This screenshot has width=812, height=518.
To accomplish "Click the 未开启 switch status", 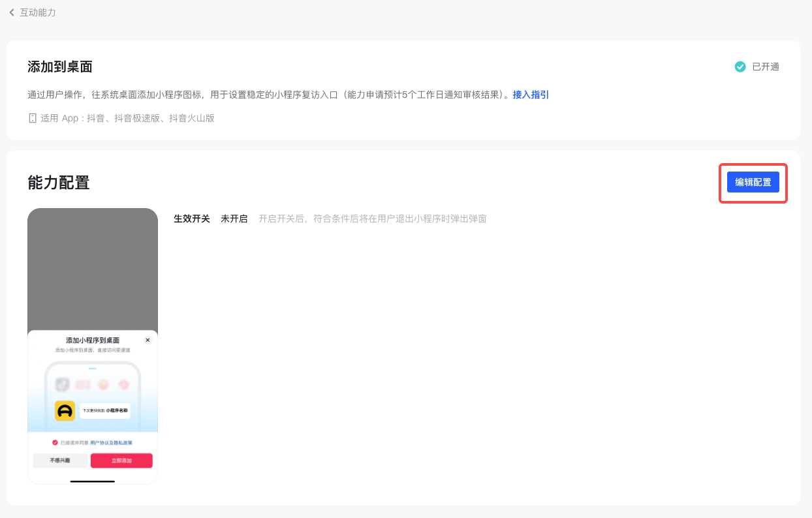I will pos(234,219).
